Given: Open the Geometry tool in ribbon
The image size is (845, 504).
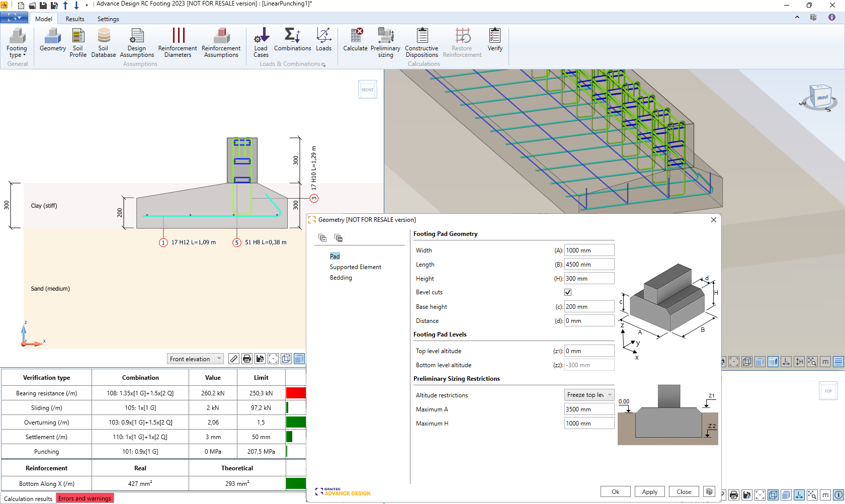Looking at the screenshot, I should (53, 40).
